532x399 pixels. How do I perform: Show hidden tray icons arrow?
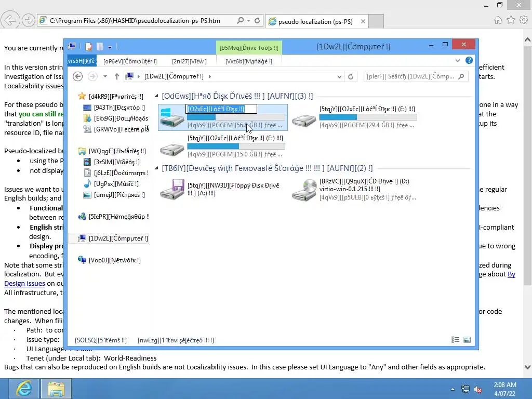pyautogui.click(x=453, y=389)
